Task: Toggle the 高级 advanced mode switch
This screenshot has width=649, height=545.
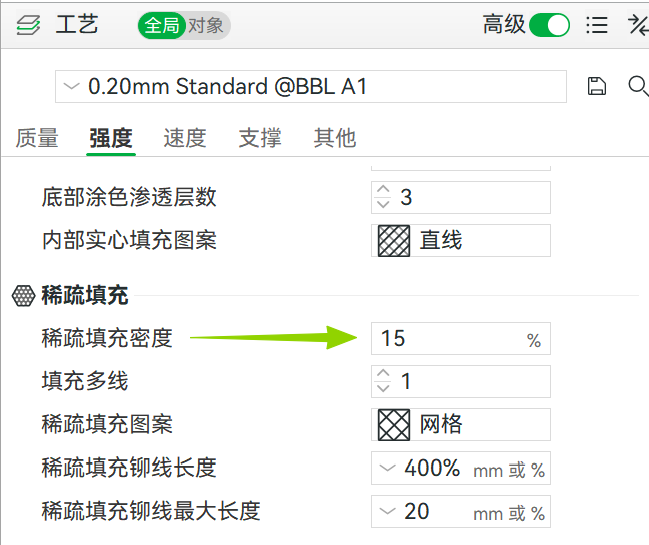Action: [549, 25]
